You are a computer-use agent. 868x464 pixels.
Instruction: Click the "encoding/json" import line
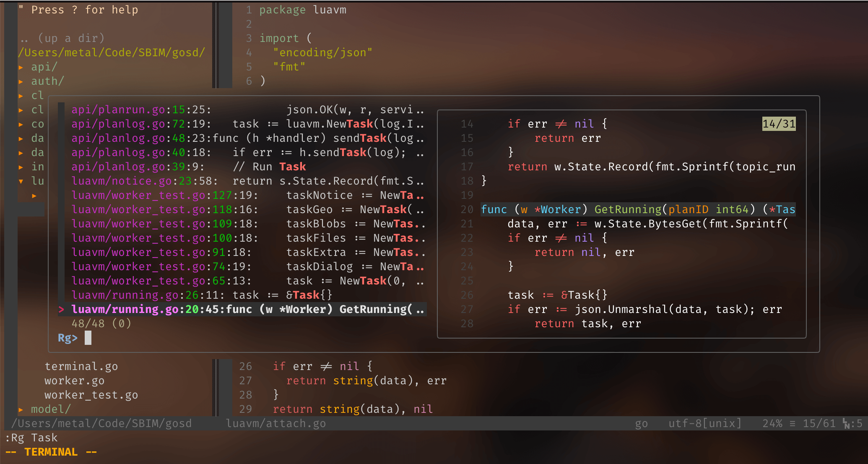(322, 53)
